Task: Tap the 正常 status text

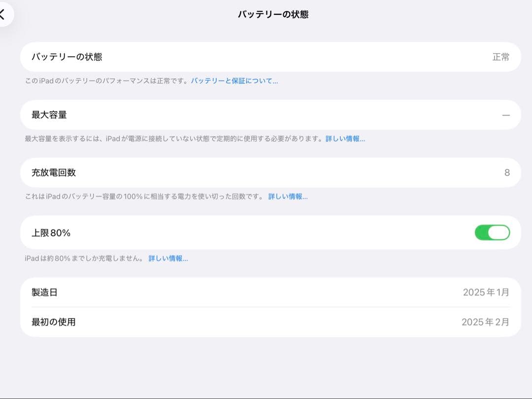Action: point(501,57)
